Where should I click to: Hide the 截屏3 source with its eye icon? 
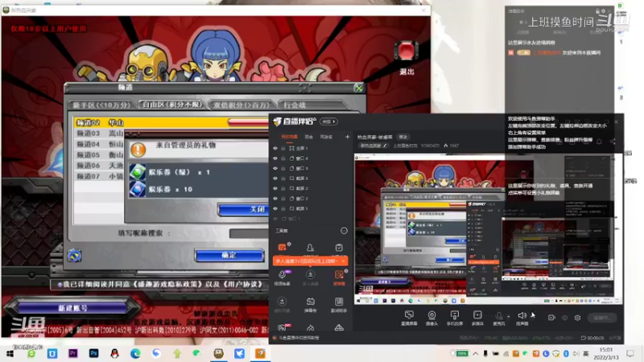coord(275,178)
